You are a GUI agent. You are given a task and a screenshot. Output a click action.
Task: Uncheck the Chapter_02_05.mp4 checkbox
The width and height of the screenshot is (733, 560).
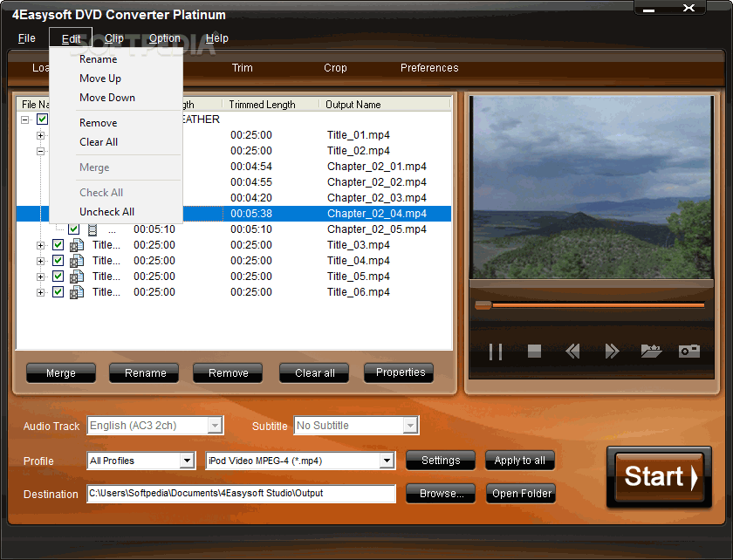click(x=73, y=229)
